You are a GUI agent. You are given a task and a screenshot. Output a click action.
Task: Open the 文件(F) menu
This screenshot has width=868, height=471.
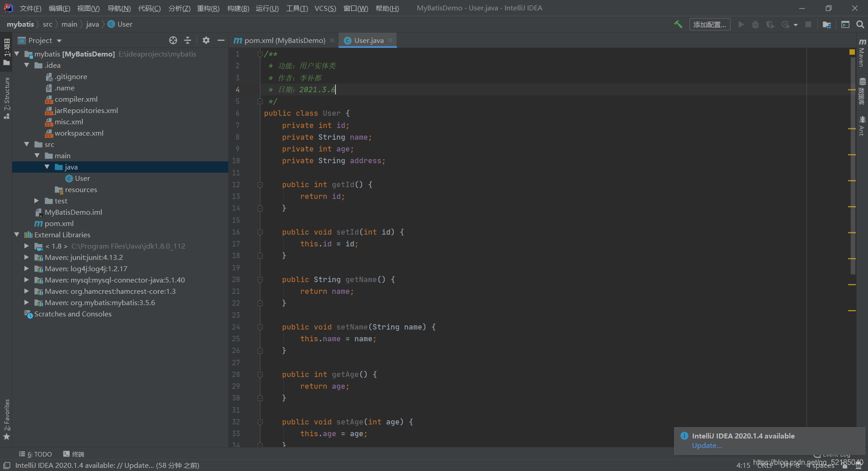30,8
